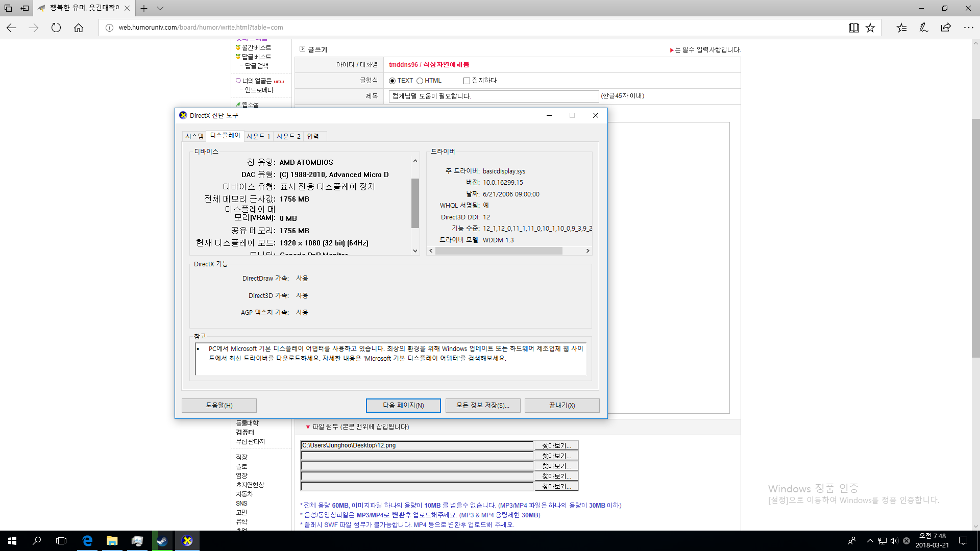
Task: Click 모든 정보 저장(S) button
Action: coord(483,406)
